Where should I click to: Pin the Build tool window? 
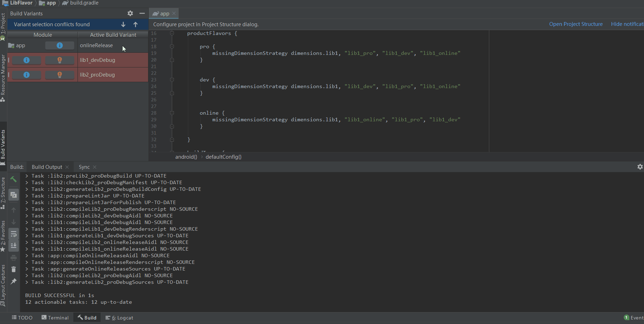click(13, 281)
